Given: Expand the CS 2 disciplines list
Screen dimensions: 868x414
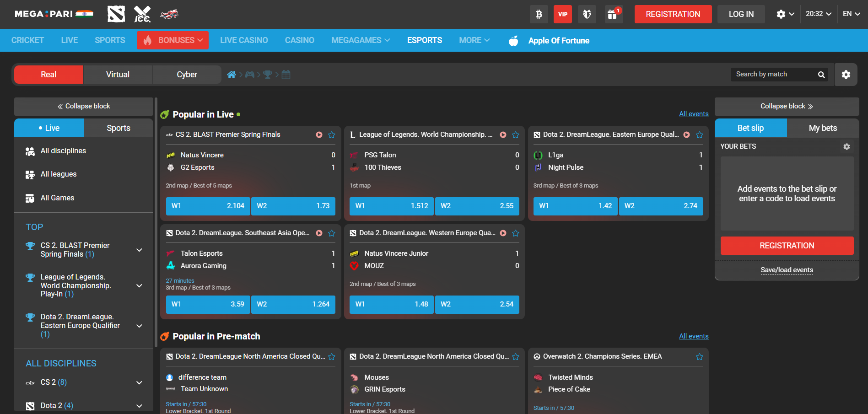Looking at the screenshot, I should (139, 382).
